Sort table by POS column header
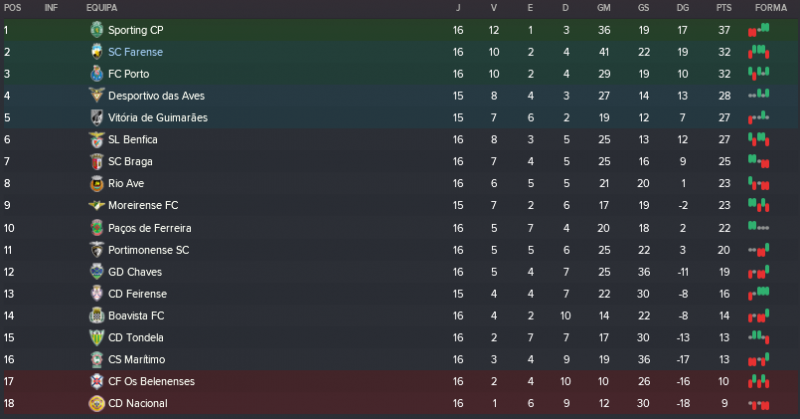Screen dimensions: 800x419 point(13,8)
